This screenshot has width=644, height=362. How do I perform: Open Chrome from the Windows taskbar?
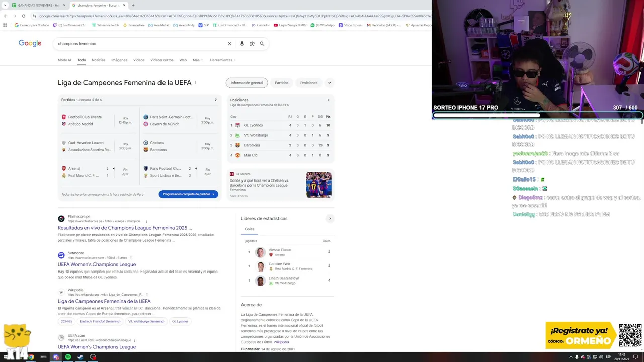pos(31,357)
